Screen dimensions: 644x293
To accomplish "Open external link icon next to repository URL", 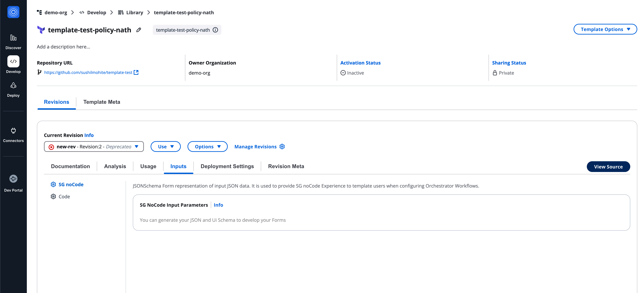I will (136, 72).
